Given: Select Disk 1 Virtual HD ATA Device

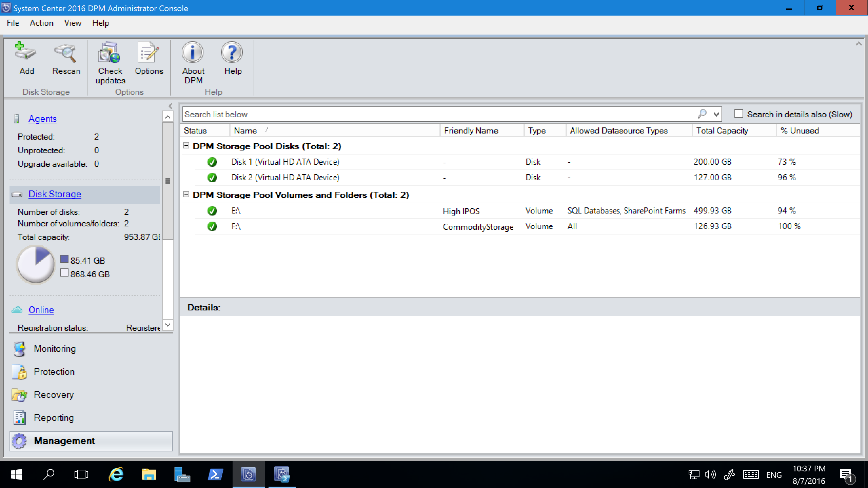Looking at the screenshot, I should coord(285,161).
